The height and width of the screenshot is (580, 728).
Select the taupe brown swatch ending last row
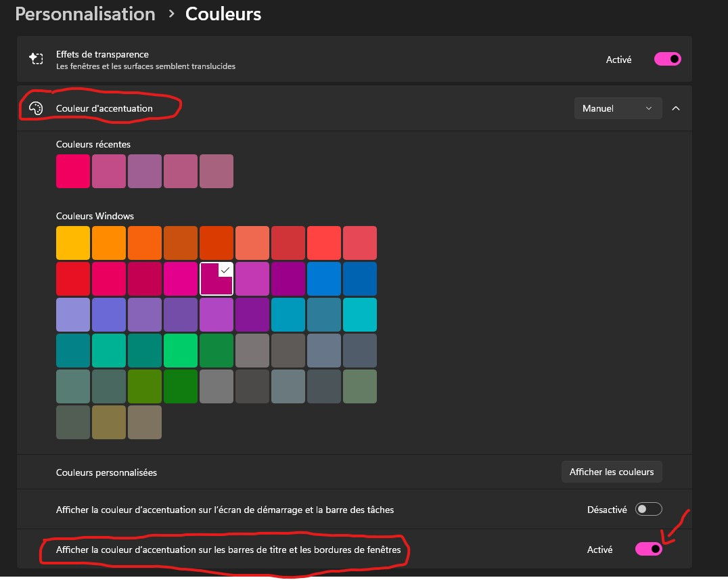coord(145,422)
